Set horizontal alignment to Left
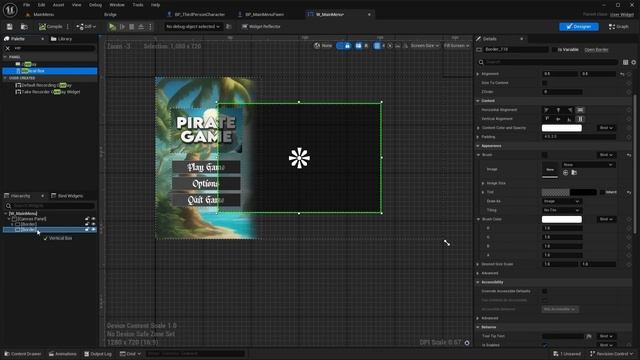This screenshot has width=640, height=360. pyautogui.click(x=547, y=110)
